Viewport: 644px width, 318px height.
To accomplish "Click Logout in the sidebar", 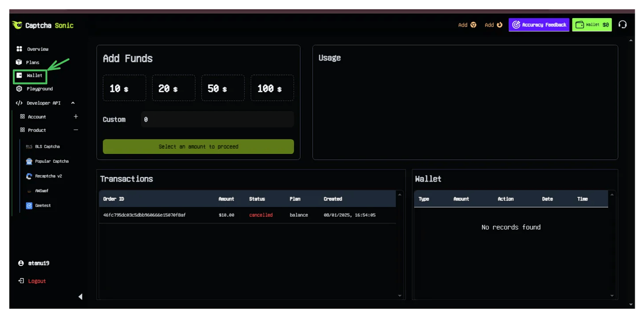I will point(37,281).
